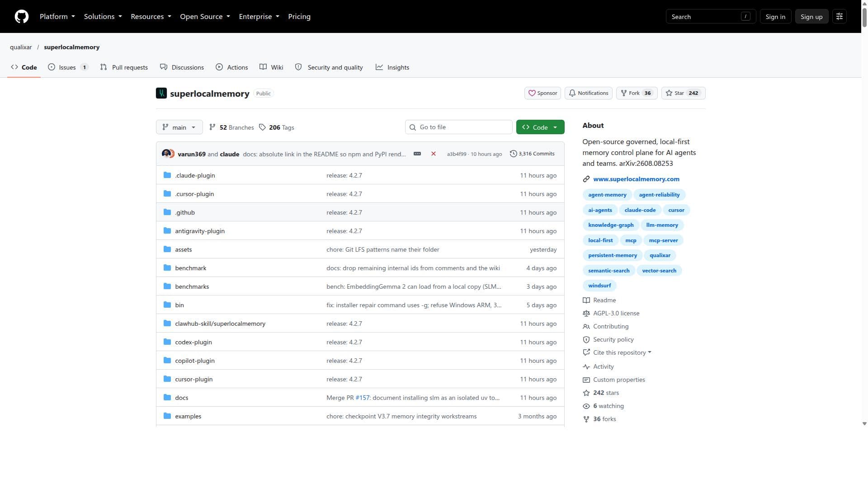This screenshot has height=488, width=868.
Task: Click the Notifications bell button
Action: (x=589, y=93)
